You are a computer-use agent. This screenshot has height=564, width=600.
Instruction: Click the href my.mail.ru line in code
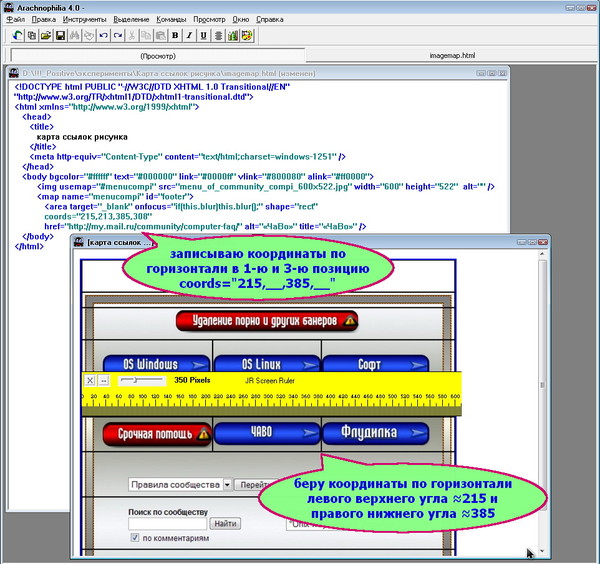coord(205,227)
